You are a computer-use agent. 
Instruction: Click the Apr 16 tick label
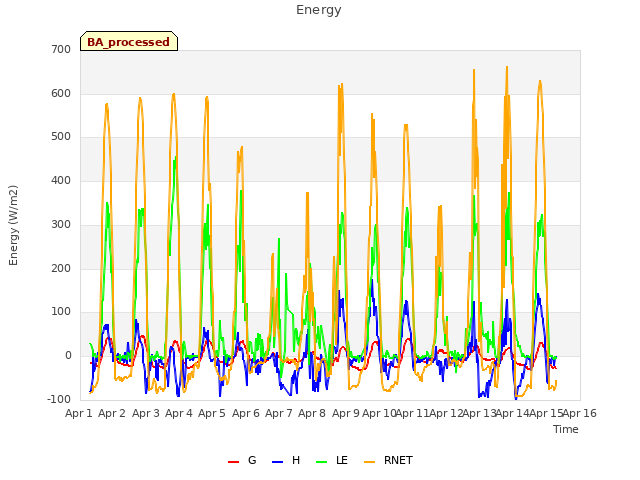point(580,413)
